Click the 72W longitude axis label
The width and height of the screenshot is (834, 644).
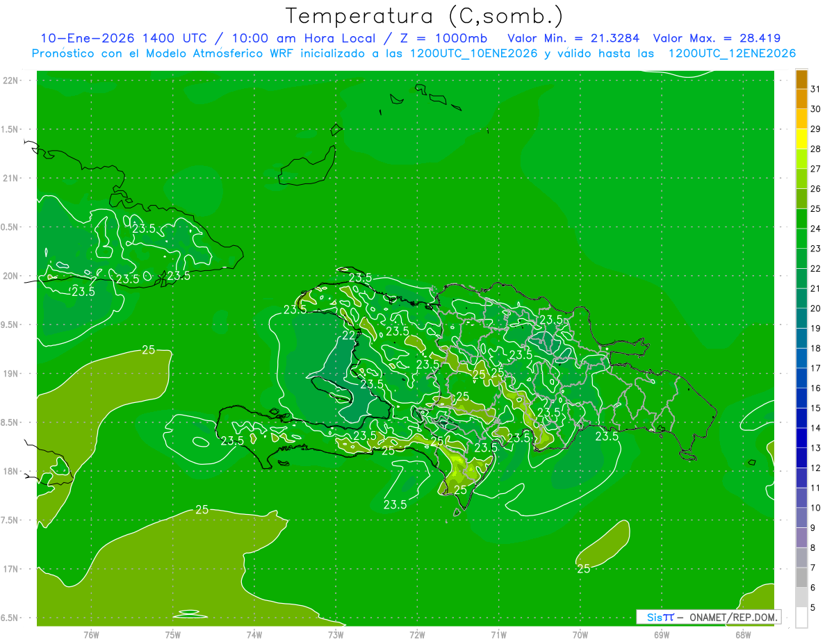coord(417,634)
